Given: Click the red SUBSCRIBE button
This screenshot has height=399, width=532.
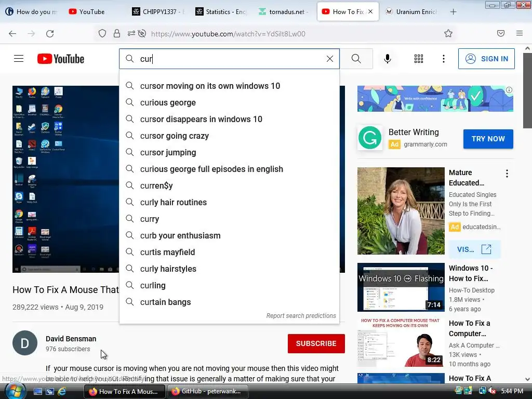Looking at the screenshot, I should [x=316, y=343].
